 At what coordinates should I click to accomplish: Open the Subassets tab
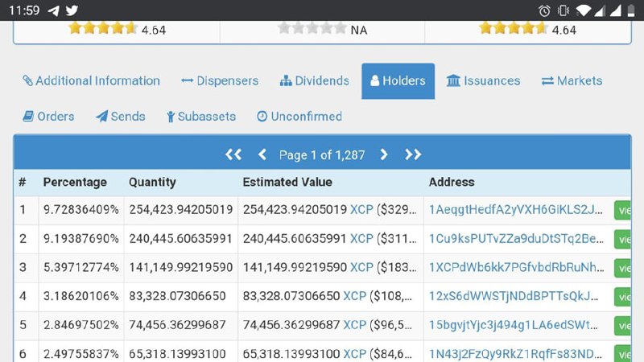[x=201, y=117]
